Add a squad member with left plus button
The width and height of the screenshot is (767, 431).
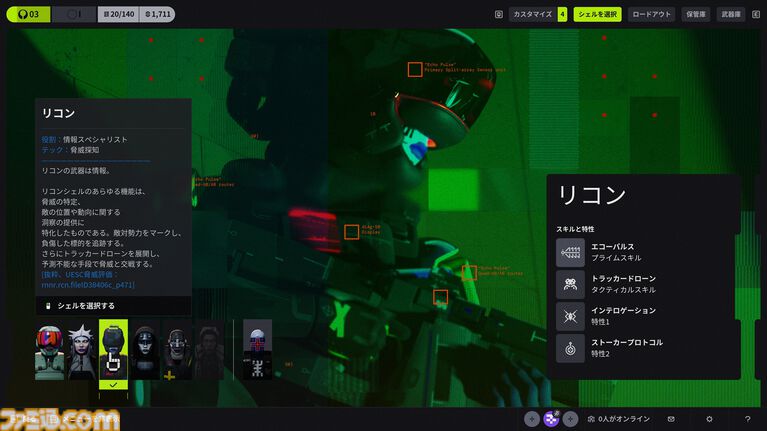point(531,419)
